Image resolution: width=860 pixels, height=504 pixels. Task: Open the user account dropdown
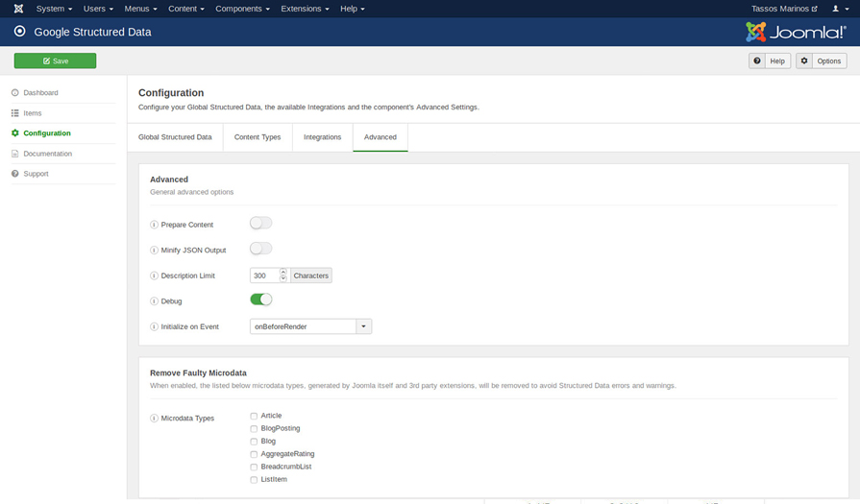pos(840,9)
